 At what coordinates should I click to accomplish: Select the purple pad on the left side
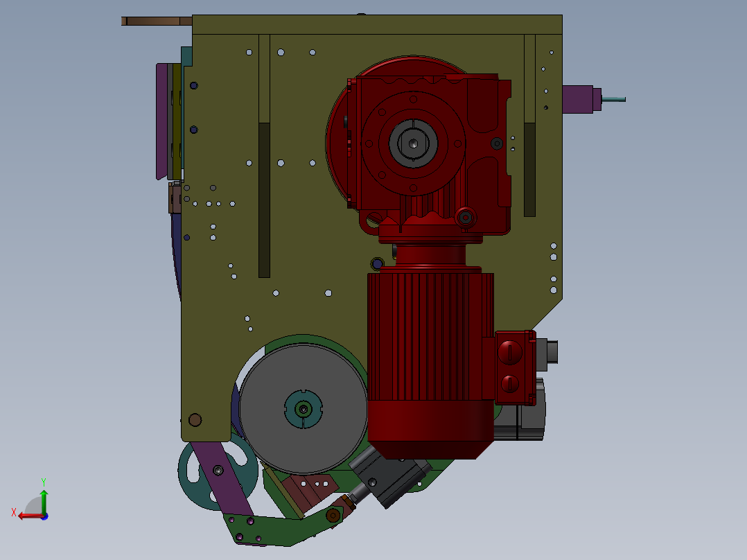[161, 121]
